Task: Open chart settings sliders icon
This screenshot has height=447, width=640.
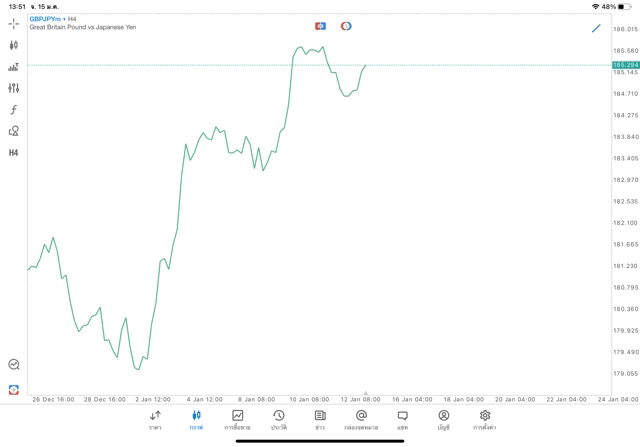Action: 14,88
